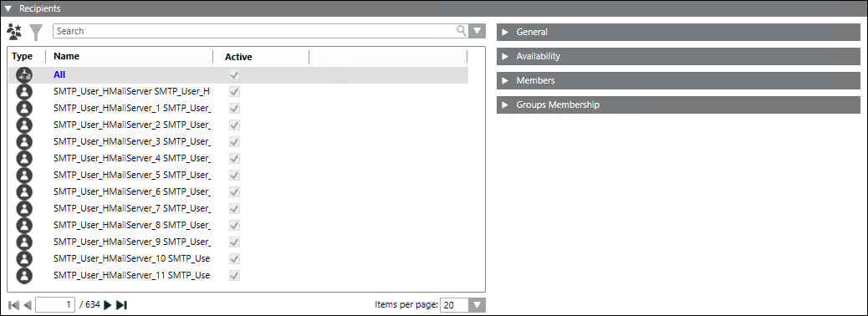Open the search options dropdown arrow
The height and width of the screenshot is (316, 868).
tap(477, 31)
